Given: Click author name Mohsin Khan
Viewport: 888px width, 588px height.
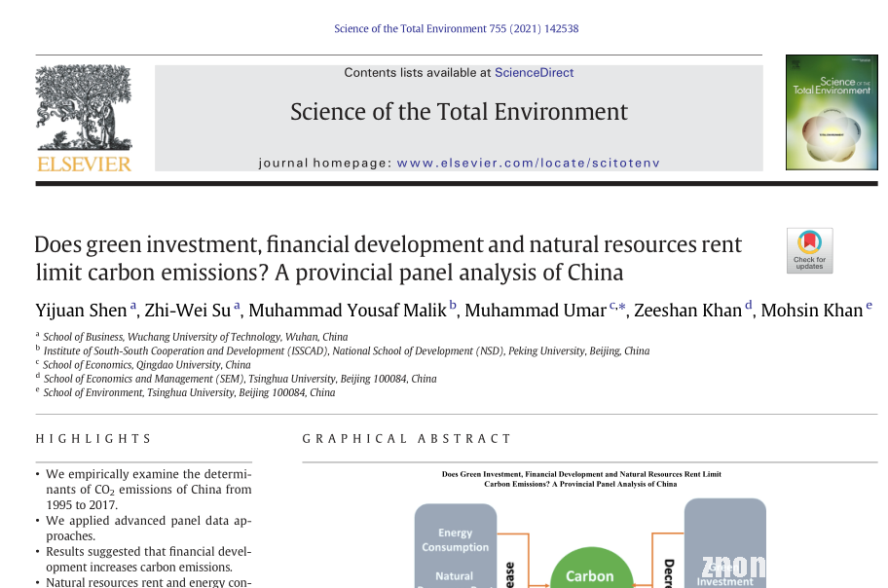Looking at the screenshot, I should [x=811, y=311].
